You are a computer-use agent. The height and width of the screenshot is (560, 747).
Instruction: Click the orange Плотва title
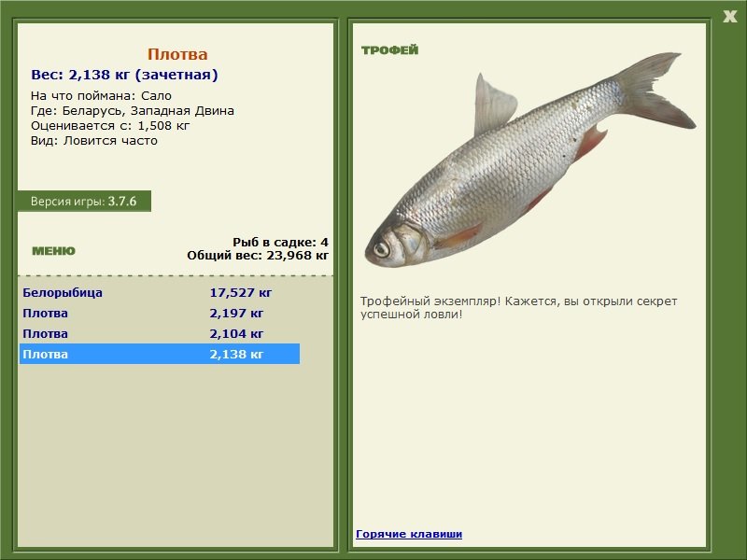pyautogui.click(x=177, y=54)
